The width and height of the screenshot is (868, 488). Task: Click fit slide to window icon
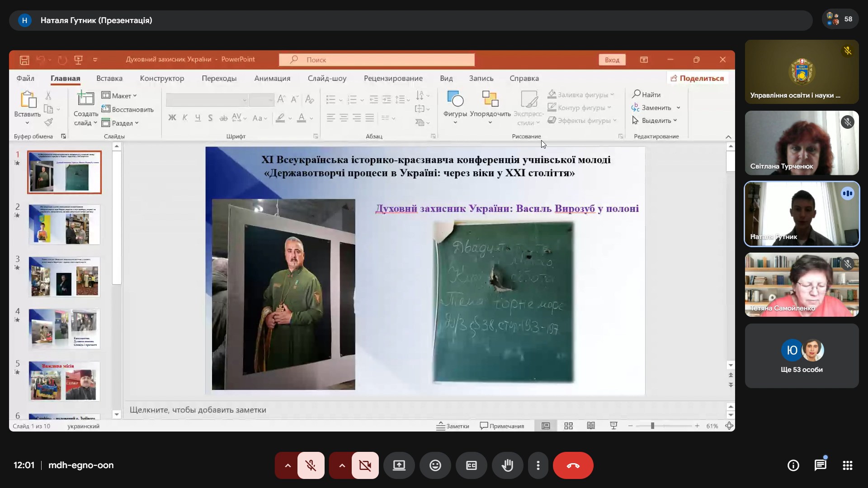coord(729,426)
